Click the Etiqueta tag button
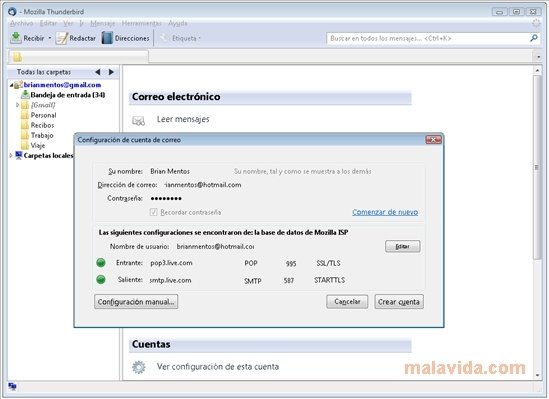This screenshot has height=399, width=549. click(180, 38)
